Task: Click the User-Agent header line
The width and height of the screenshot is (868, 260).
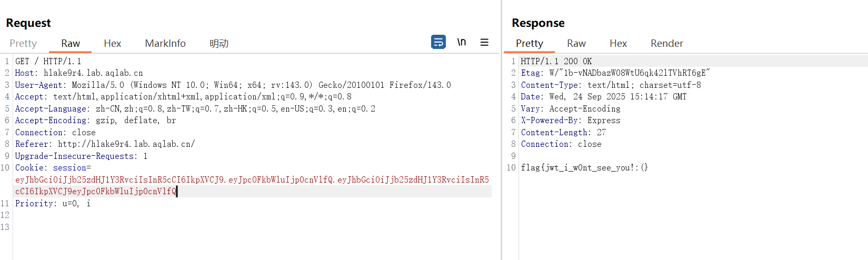Action: [x=233, y=85]
